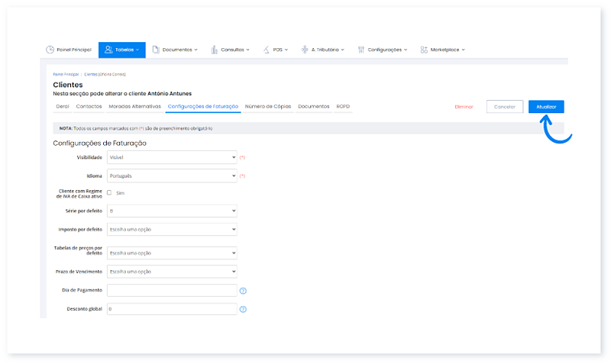Switch to the Moradas Alternativas tab
The height and width of the screenshot is (364, 611).
pos(134,106)
